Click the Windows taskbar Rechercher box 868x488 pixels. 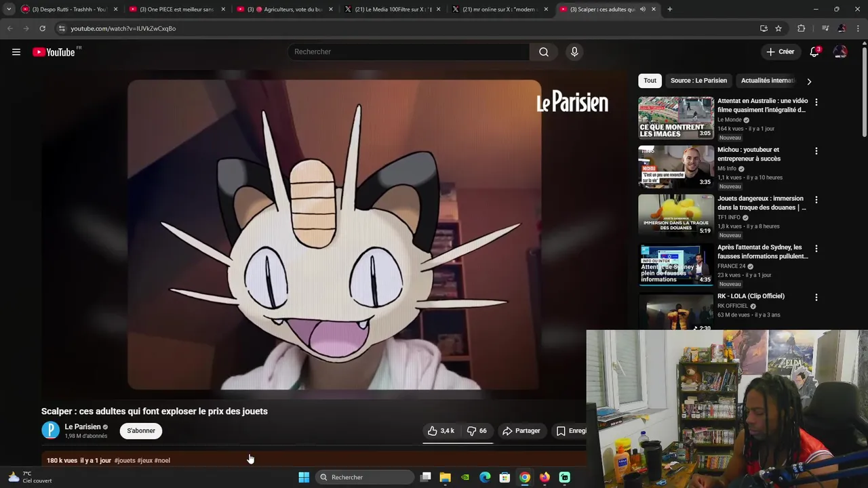tap(366, 477)
